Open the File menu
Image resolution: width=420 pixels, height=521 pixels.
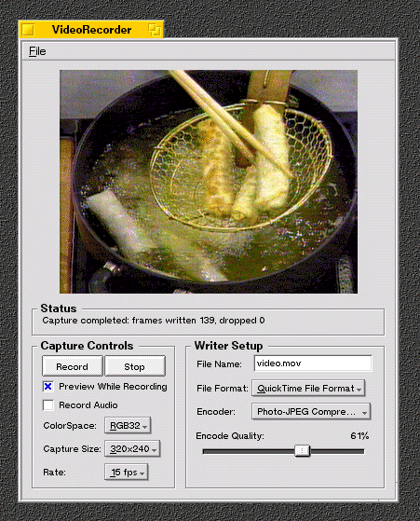pos(37,51)
